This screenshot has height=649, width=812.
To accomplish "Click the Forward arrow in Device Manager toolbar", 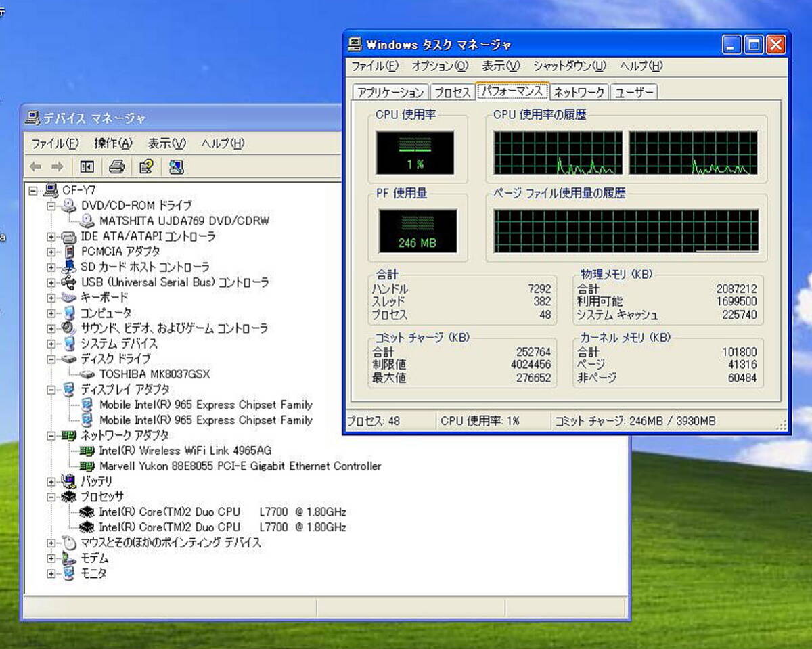I will click(x=58, y=166).
